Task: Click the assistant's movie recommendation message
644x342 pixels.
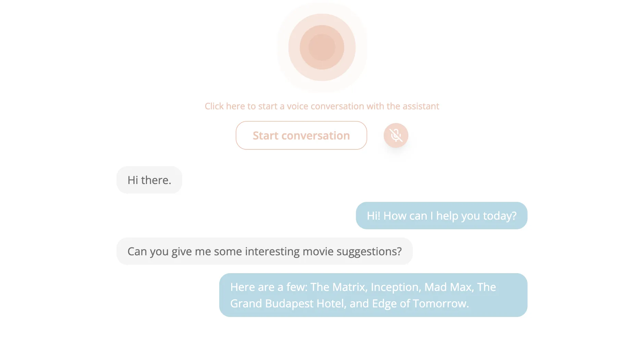Action: pos(373,295)
